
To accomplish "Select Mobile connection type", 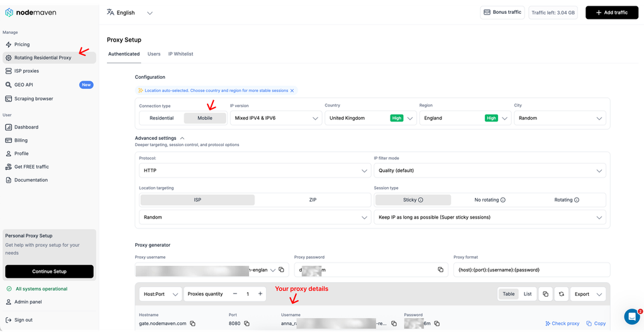I will (205, 118).
